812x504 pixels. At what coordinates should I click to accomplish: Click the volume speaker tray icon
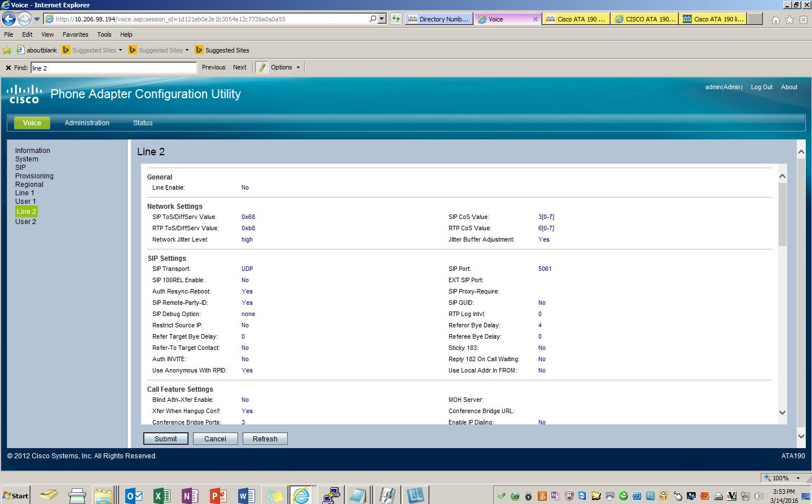pos(759,496)
